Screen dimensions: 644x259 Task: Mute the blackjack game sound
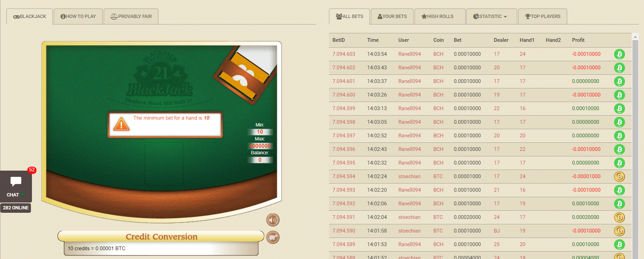click(273, 220)
